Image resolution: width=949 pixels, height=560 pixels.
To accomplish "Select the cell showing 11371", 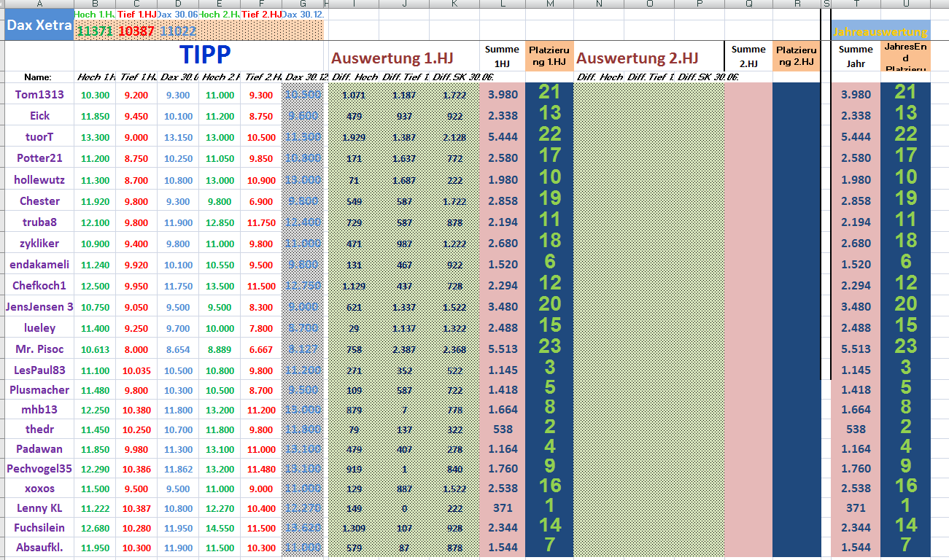I will pyautogui.click(x=94, y=31).
